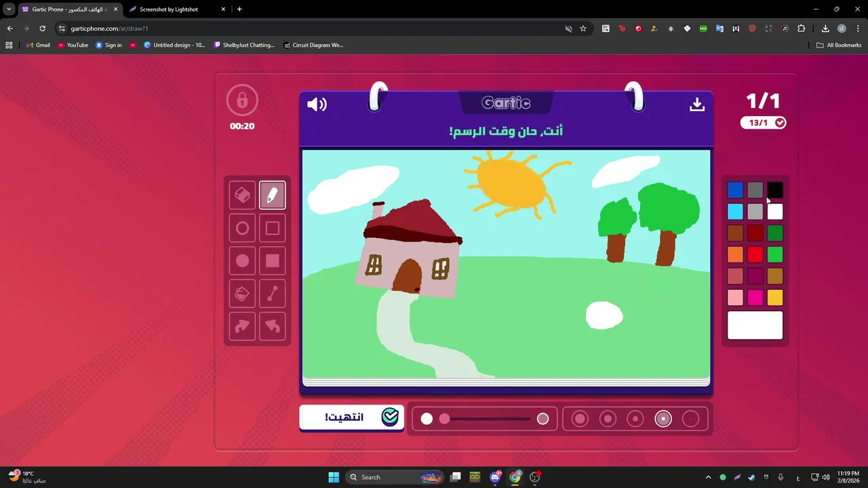868x488 pixels.
Task: Pick the light pink color swatch
Action: tap(735, 297)
